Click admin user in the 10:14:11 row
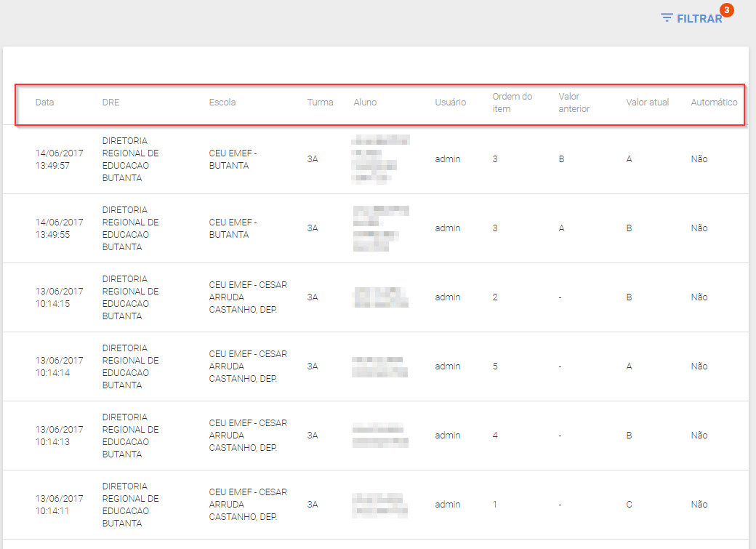 click(448, 504)
